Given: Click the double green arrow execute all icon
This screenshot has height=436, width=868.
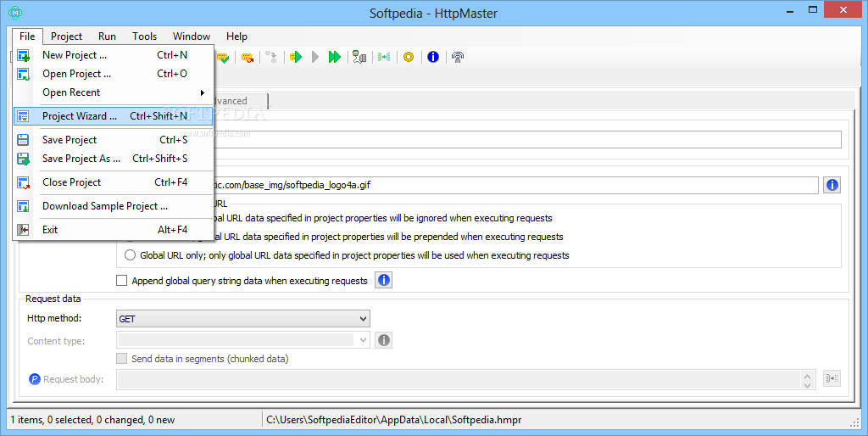Looking at the screenshot, I should [x=334, y=57].
